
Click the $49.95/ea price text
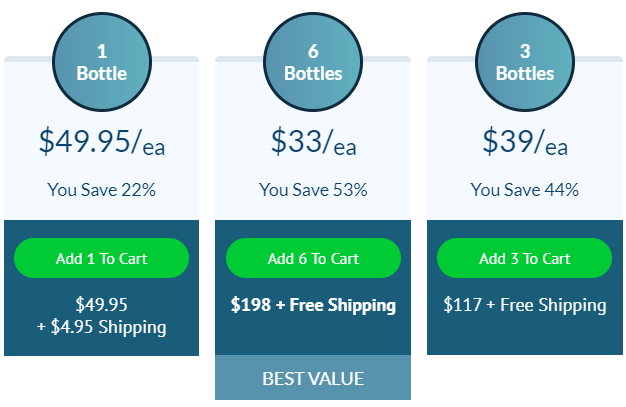click(102, 141)
